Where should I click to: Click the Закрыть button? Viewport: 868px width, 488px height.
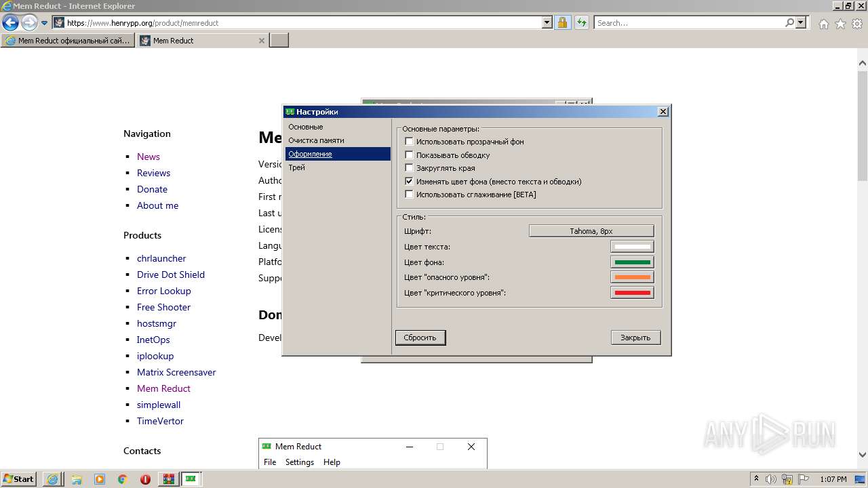click(635, 338)
